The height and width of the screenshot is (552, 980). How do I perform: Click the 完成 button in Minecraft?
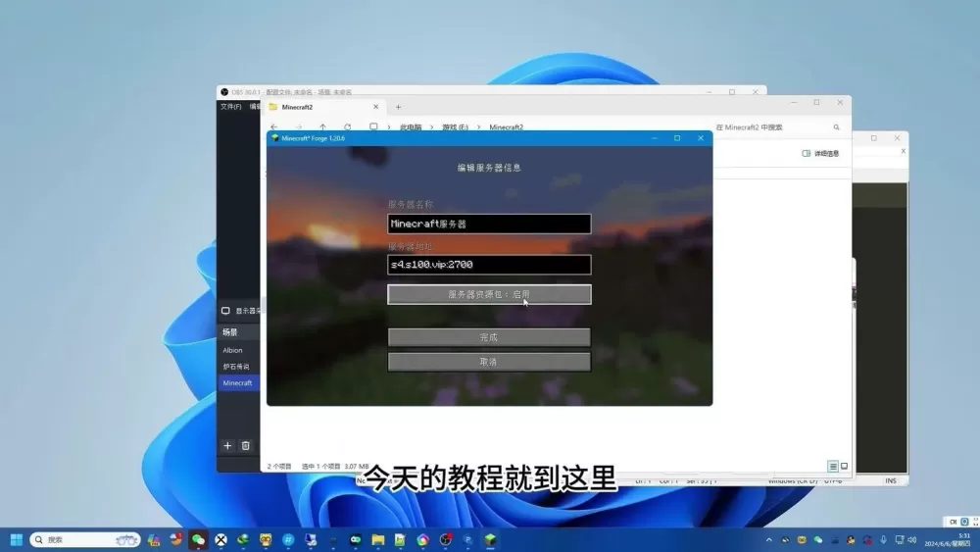click(489, 337)
